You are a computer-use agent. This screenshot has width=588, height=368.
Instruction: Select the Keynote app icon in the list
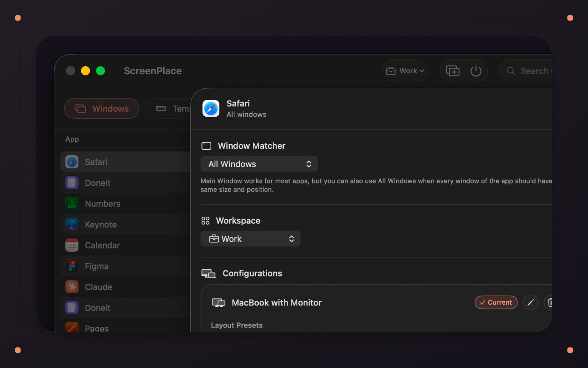(72, 224)
